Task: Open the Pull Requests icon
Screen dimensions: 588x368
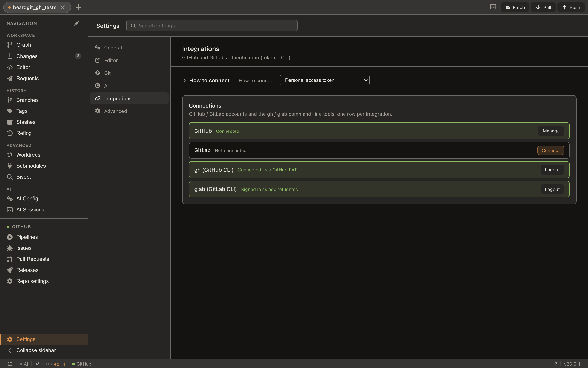Action: tap(10, 259)
